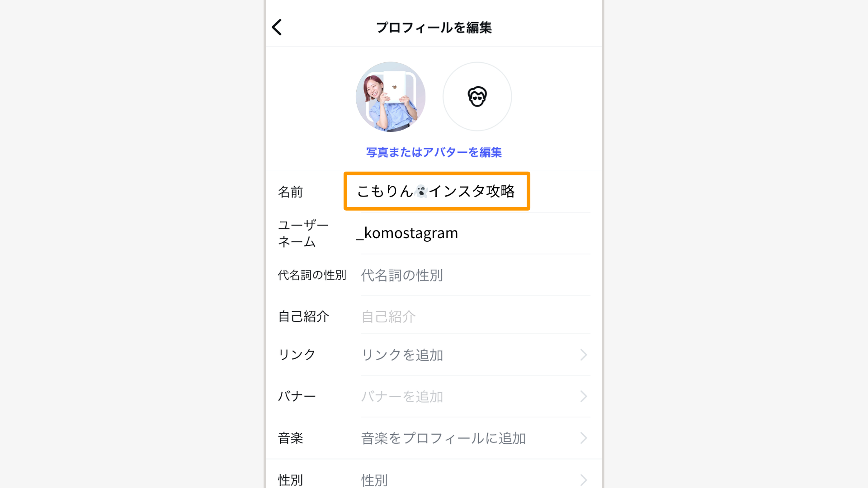The image size is (868, 488).
Task: Tap the back arrow icon
Action: click(277, 27)
